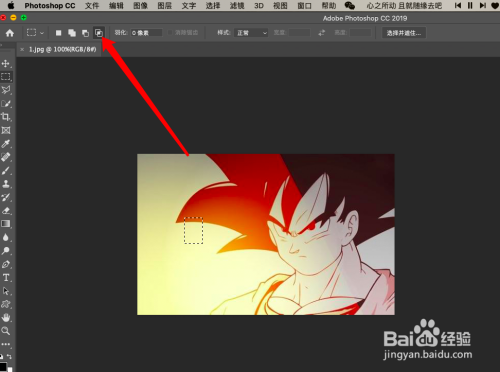The height and width of the screenshot is (372, 500).
Task: Swap width and height values icon
Action: pos(322,33)
